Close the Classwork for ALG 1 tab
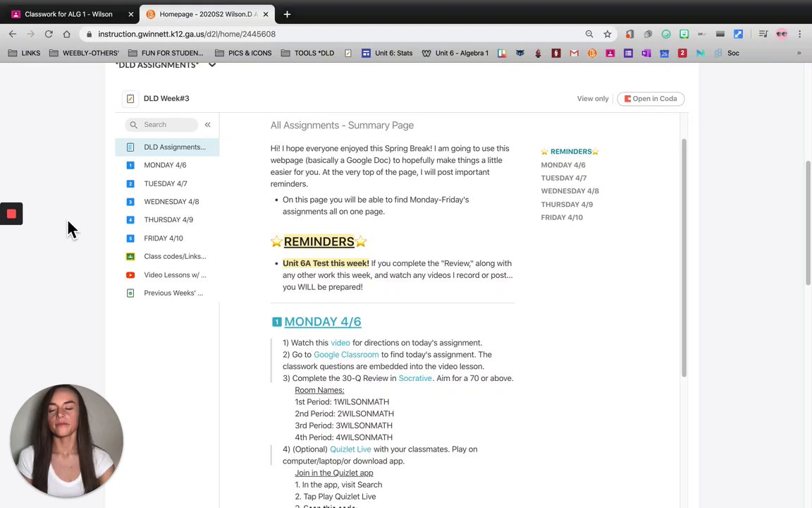This screenshot has width=812, height=508. click(131, 15)
